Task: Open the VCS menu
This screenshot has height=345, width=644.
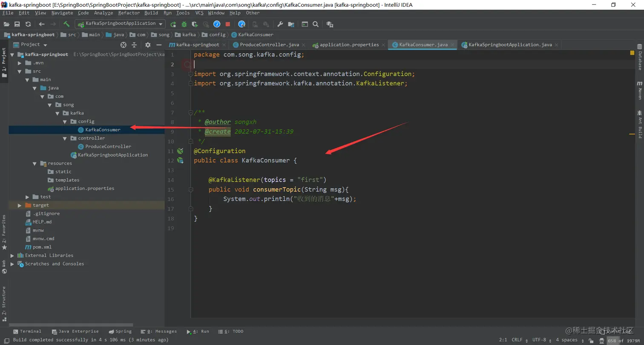Action: tap(199, 13)
